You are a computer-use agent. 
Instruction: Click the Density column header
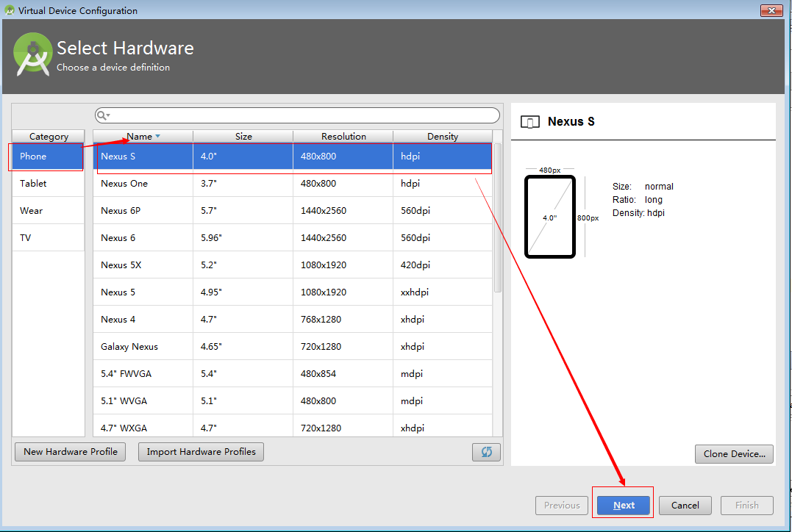tap(443, 136)
